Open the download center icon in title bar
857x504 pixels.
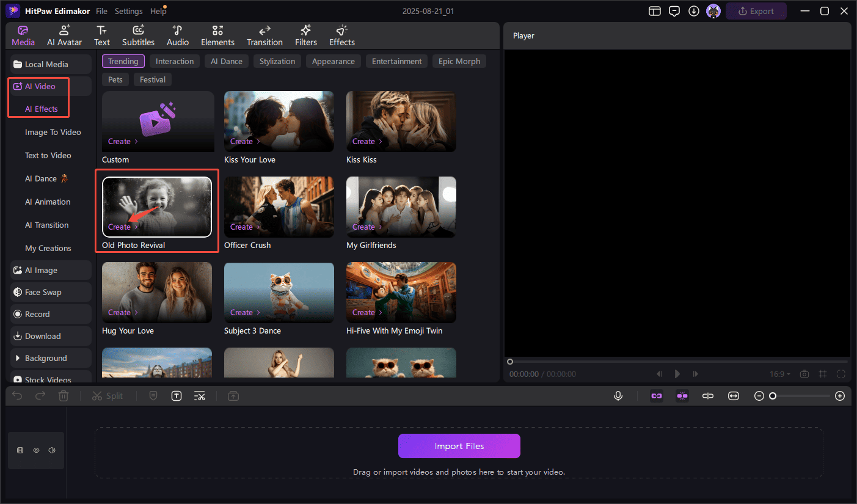pyautogui.click(x=694, y=11)
